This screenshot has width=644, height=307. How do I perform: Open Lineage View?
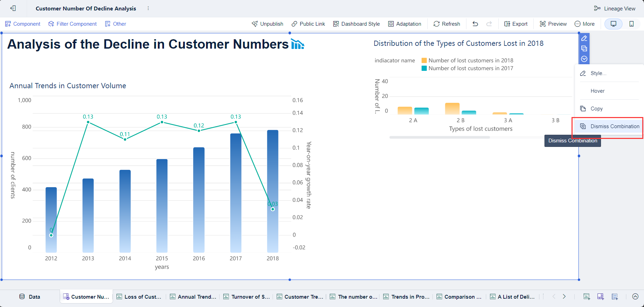pyautogui.click(x=615, y=9)
